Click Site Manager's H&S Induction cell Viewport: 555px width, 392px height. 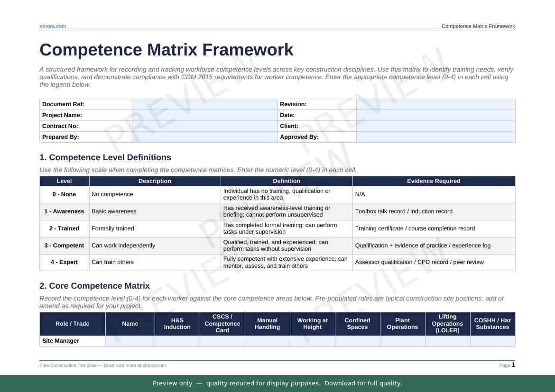177,341
